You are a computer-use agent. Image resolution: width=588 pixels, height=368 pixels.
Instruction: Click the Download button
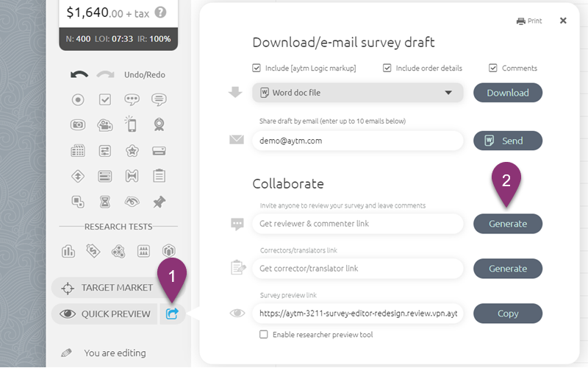[x=507, y=93]
